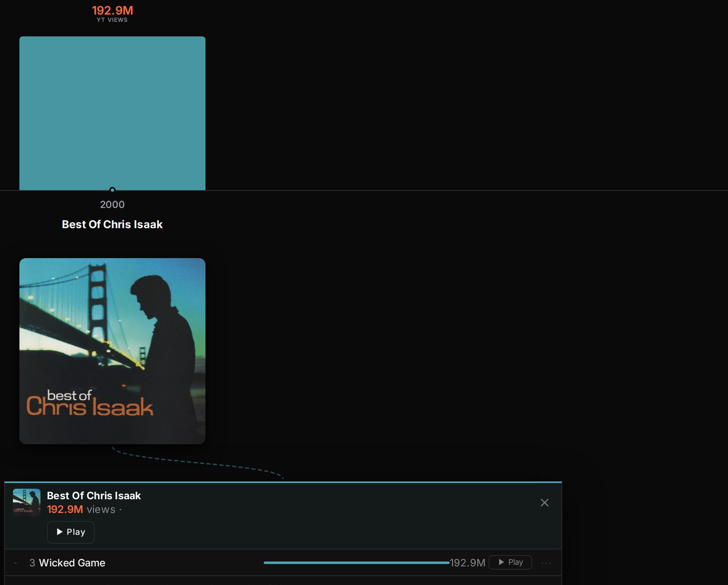Click the panel heading Best Of Chris Isaak
Screen dimensions: 728x585
click(x=94, y=496)
